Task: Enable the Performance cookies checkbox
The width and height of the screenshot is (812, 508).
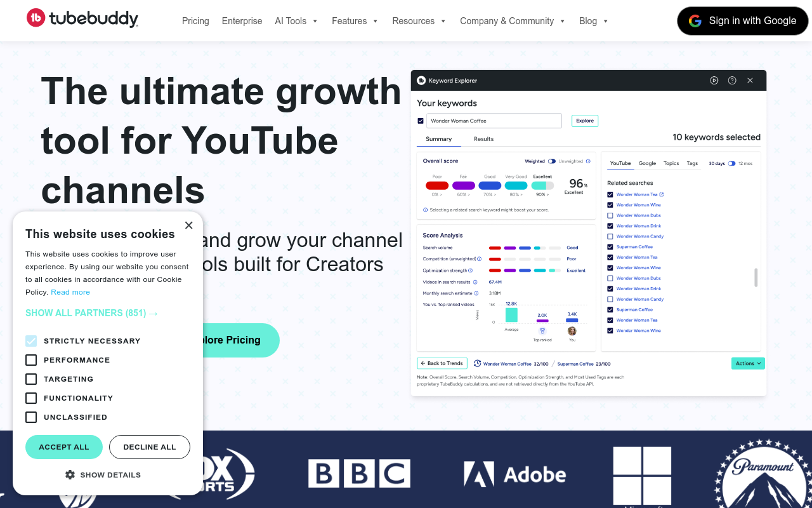Action: point(31,360)
